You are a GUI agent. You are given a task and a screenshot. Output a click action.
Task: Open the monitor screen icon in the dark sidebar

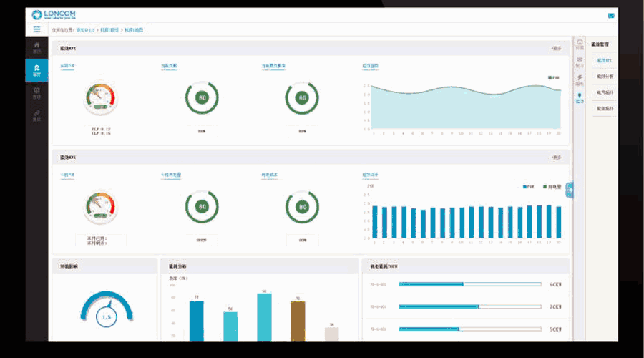tap(36, 93)
